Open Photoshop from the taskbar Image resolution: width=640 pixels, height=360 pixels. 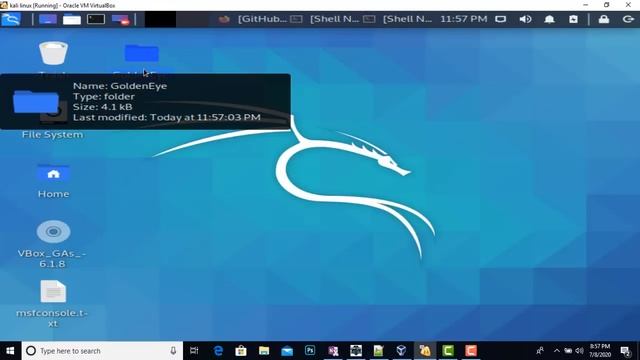pyautogui.click(x=310, y=351)
